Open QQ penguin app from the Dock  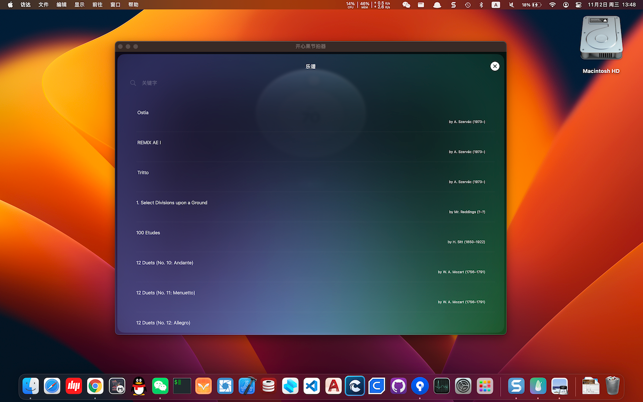pos(139,386)
